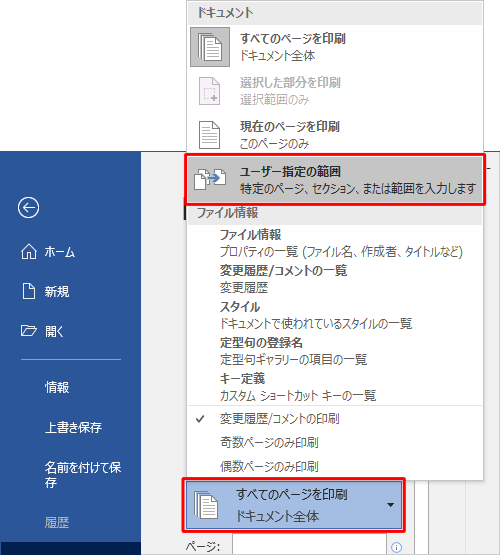Choose ユーザー指定の範囲 option
Screen dimensions: 500x555
pyautogui.click(x=334, y=179)
